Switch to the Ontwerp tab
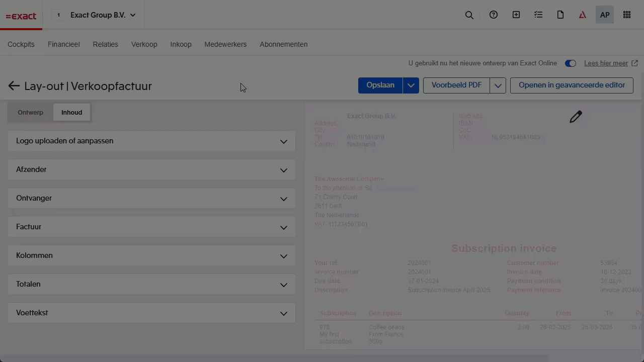This screenshot has height=362, width=644. tap(30, 113)
